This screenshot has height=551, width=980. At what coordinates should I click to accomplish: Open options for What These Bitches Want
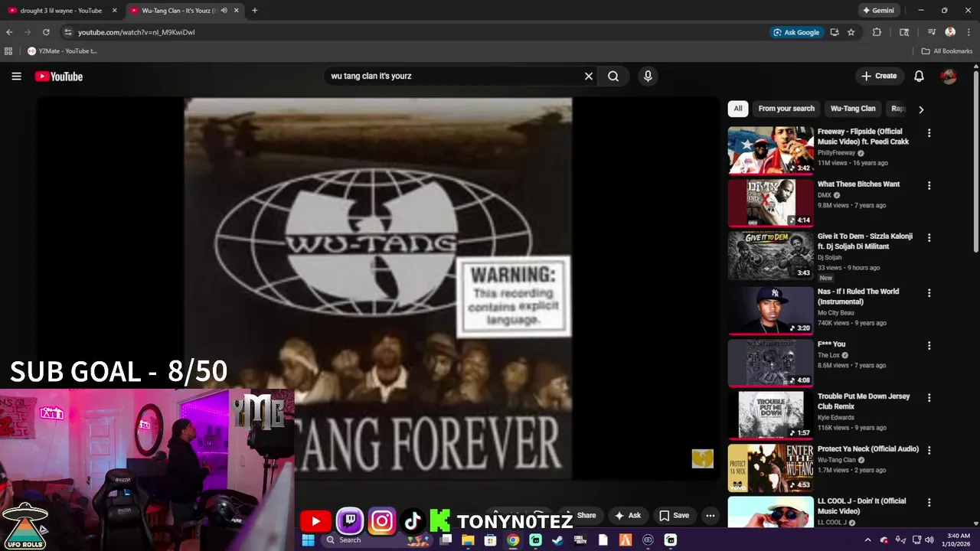929,185
